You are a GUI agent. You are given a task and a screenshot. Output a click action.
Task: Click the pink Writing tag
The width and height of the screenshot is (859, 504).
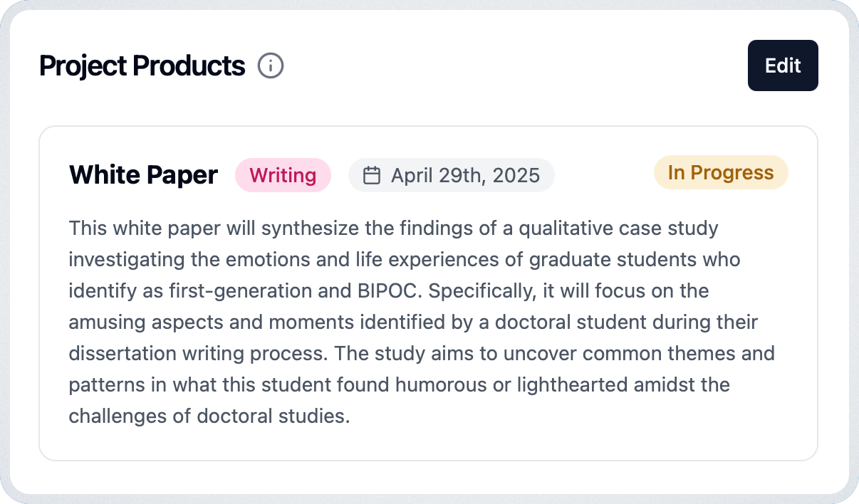tap(283, 175)
